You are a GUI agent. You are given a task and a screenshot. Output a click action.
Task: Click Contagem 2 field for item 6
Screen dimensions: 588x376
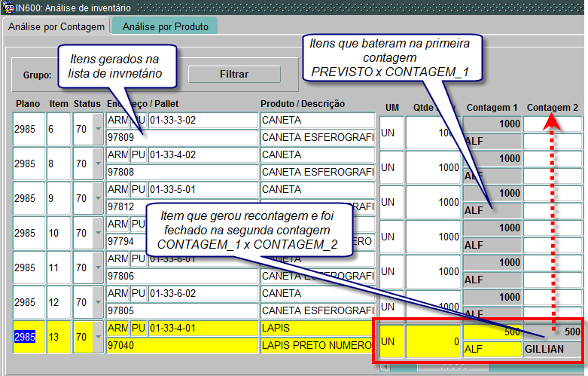(553, 124)
